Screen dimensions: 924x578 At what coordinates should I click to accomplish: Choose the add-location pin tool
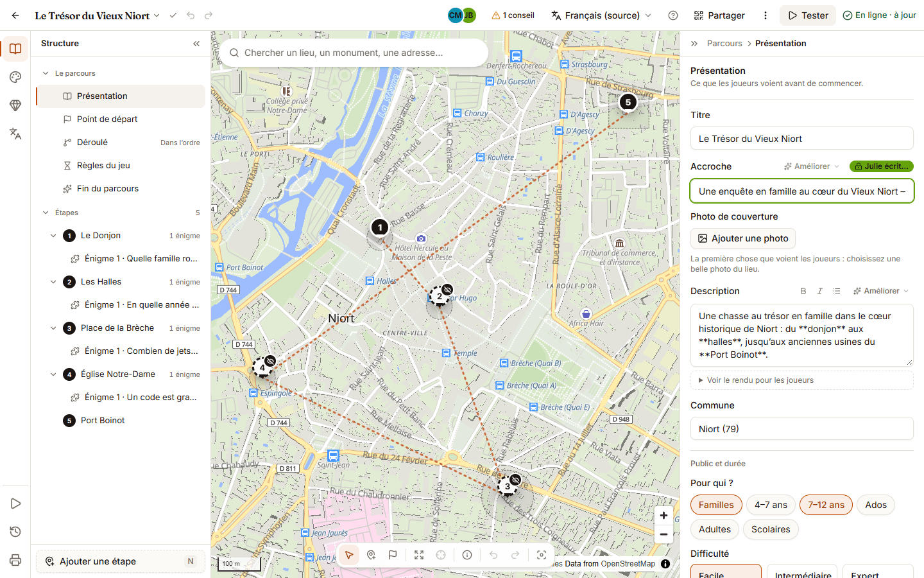pyautogui.click(x=371, y=555)
